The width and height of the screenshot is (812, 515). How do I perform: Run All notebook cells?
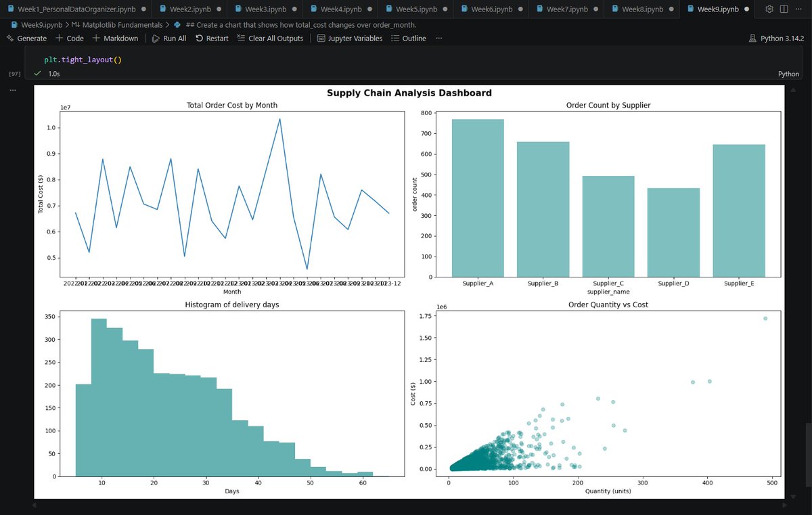[x=168, y=39]
